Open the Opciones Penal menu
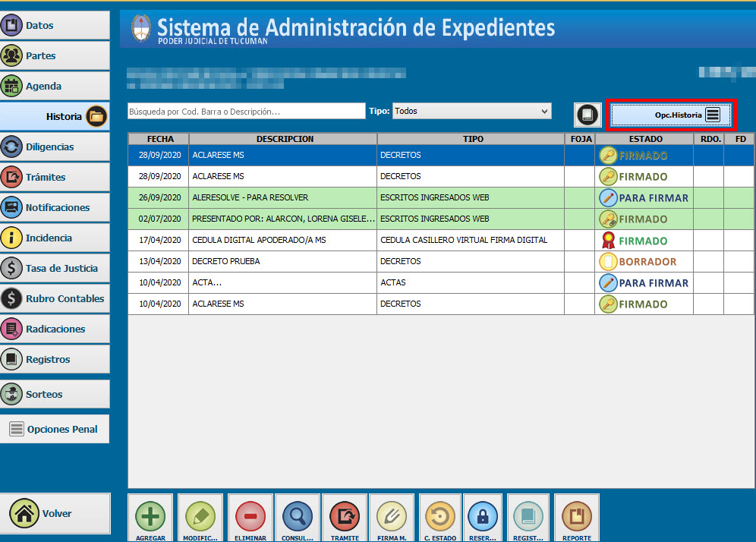This screenshot has width=756, height=542. coord(55,429)
